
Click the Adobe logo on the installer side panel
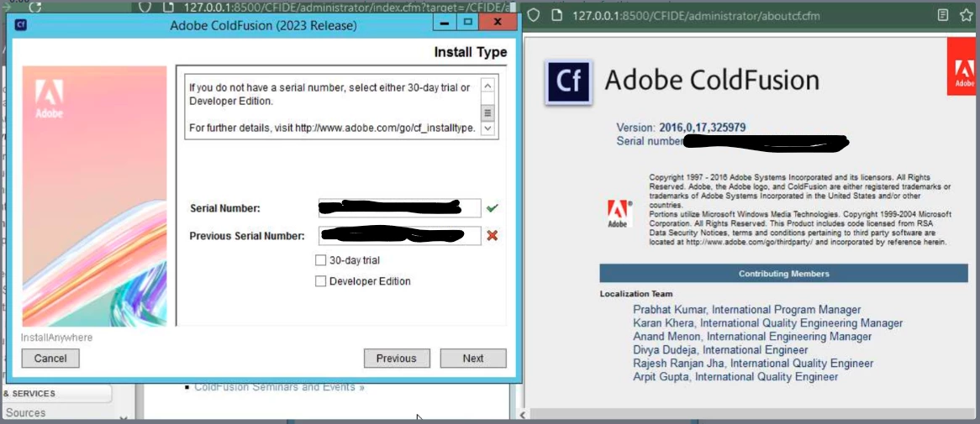[x=48, y=99]
